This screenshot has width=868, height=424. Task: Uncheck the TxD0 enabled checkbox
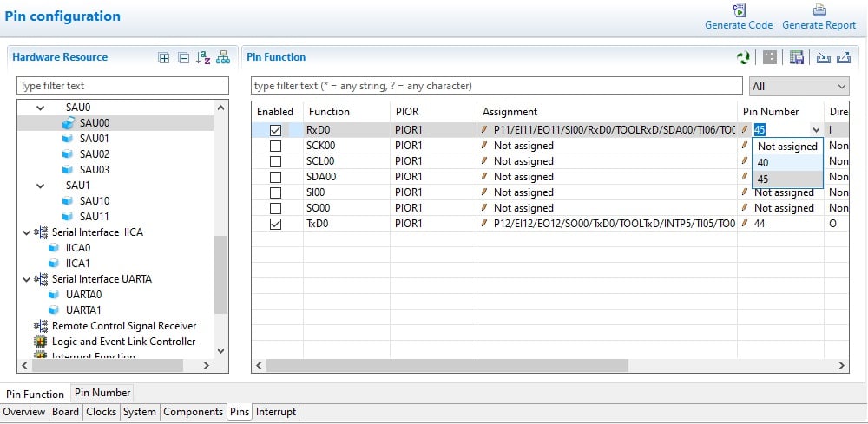[x=275, y=224]
